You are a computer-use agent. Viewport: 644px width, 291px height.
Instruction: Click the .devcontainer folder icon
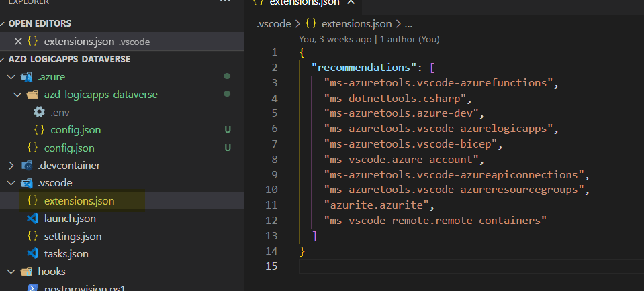27,165
